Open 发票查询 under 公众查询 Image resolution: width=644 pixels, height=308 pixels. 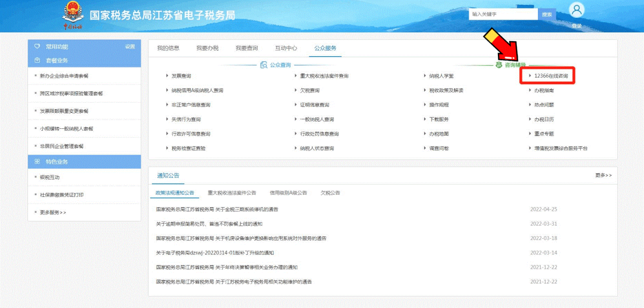181,76
